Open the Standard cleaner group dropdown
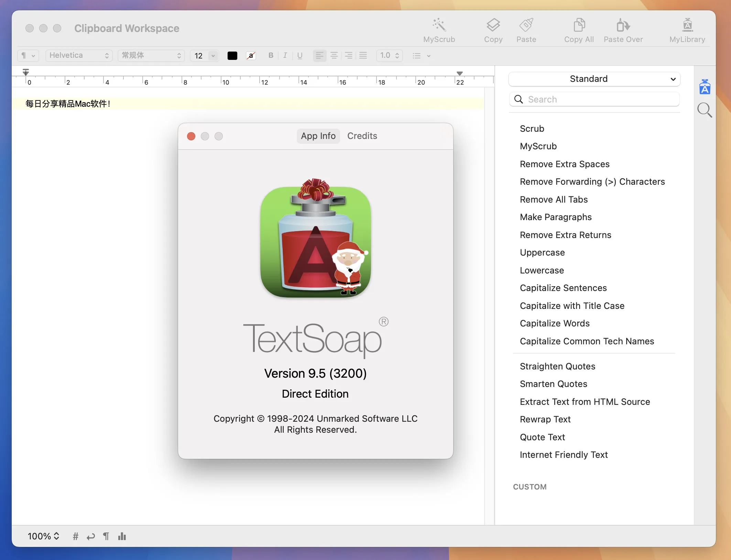Image resolution: width=731 pixels, height=560 pixels. (594, 79)
